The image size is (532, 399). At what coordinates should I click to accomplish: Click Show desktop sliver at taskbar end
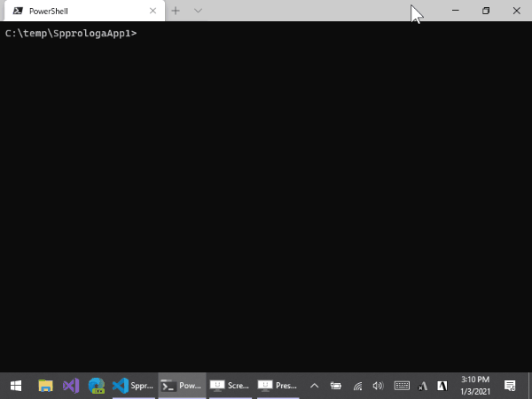coord(529,386)
